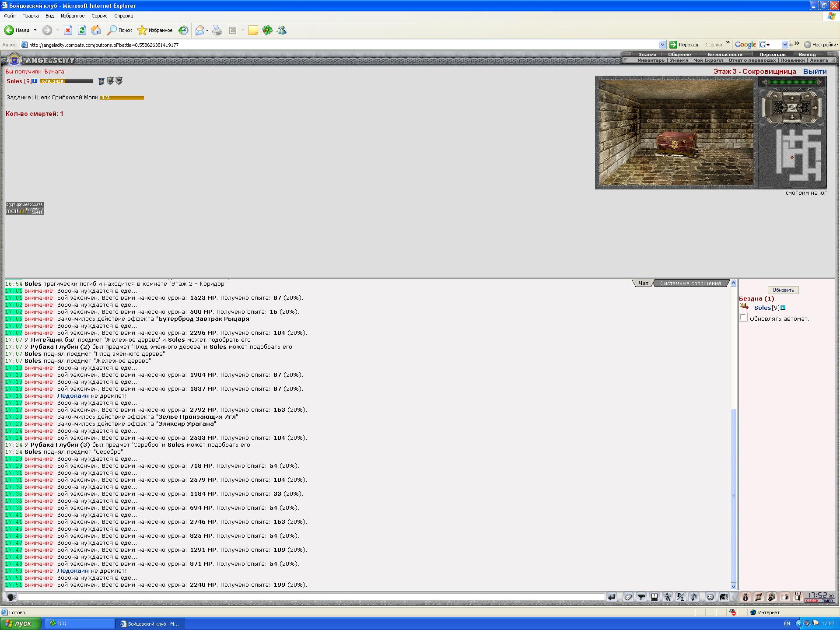
Task: Switch the clock to TIMER mode
Action: (827, 601)
